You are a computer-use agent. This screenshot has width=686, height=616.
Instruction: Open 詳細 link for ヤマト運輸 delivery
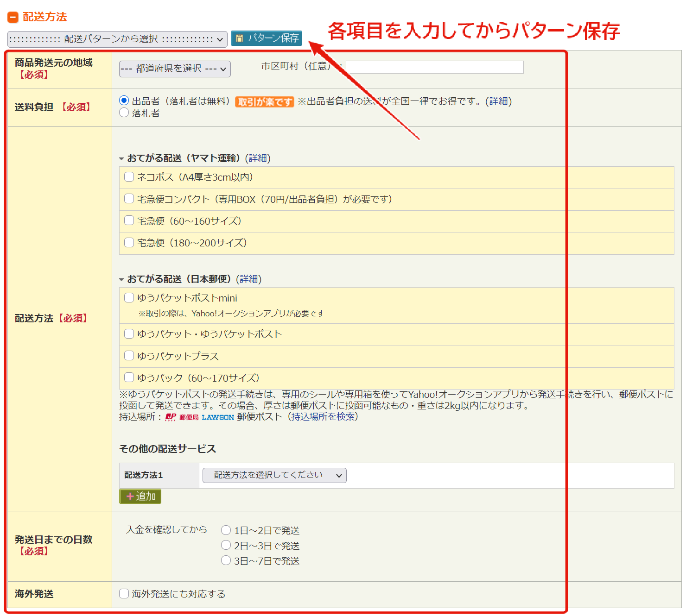[258, 158]
